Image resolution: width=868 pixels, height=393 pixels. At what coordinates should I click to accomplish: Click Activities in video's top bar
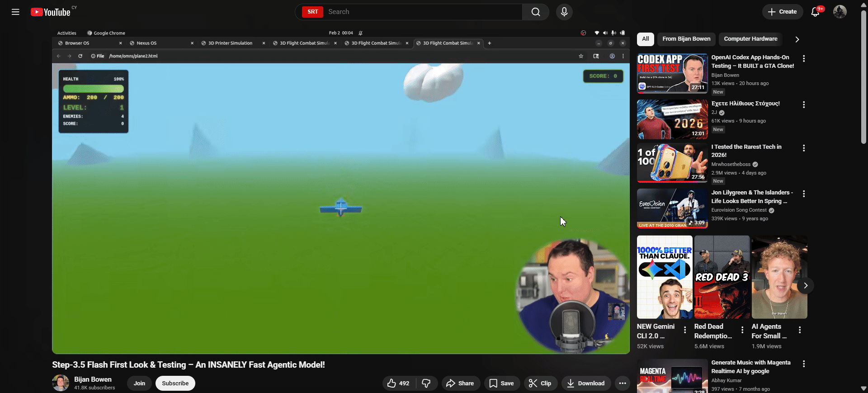67,33
